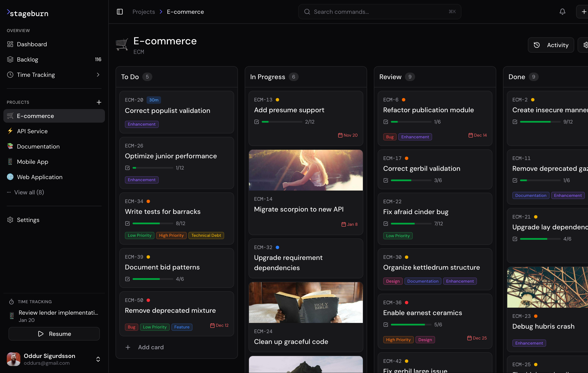Toggle the sidebar panel icon

tap(120, 12)
